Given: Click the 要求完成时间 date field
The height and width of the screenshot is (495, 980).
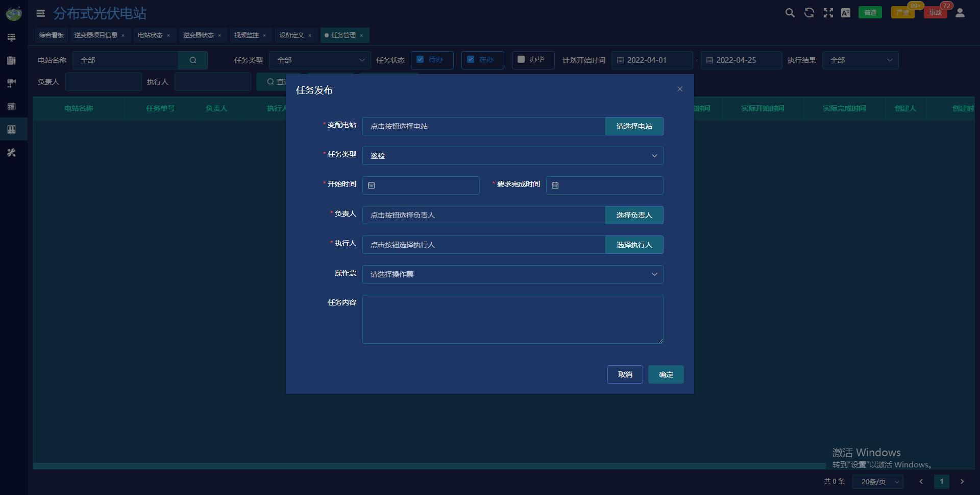Looking at the screenshot, I should [x=605, y=185].
